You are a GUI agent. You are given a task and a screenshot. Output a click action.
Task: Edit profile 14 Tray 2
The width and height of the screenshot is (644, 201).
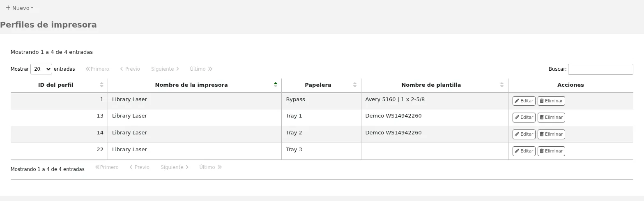click(524, 134)
